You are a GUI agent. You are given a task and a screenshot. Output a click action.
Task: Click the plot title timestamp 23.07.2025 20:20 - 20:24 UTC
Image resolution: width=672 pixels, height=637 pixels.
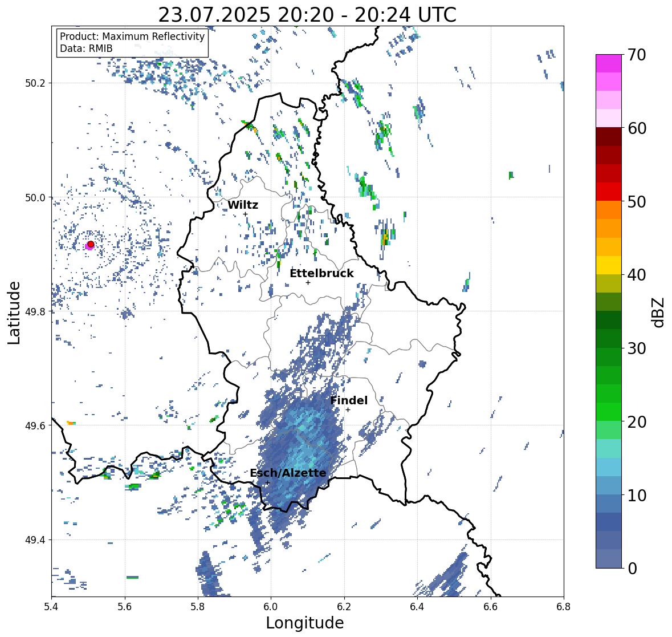(307, 15)
